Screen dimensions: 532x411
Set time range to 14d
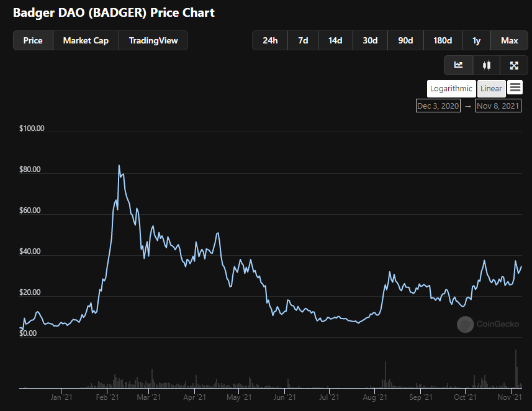point(335,40)
